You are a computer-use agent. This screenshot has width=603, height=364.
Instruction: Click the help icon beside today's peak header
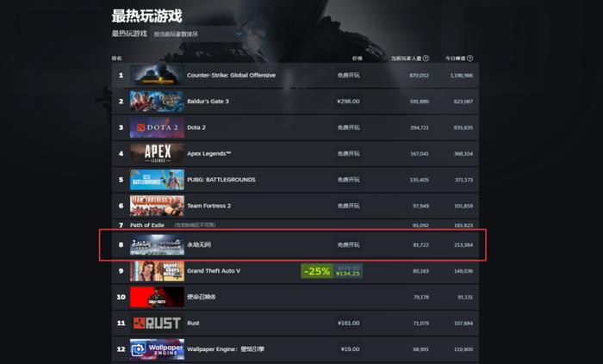(470, 59)
